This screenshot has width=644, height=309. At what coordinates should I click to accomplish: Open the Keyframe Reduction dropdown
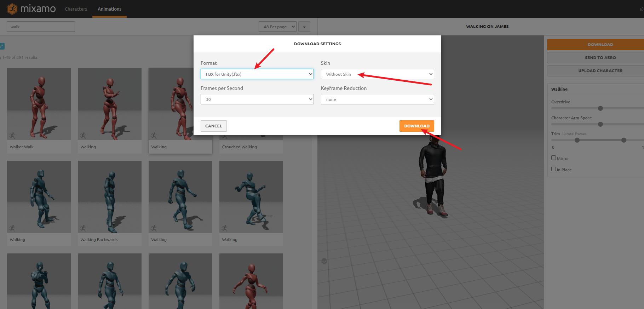[378, 99]
